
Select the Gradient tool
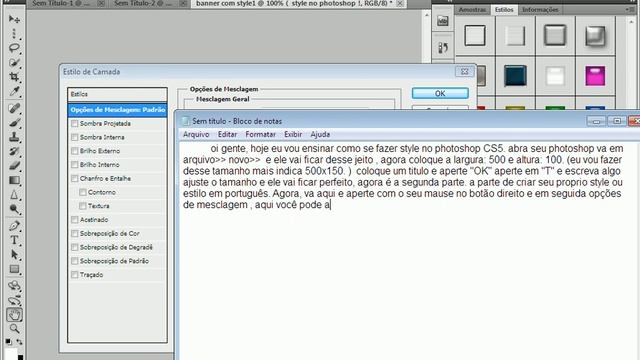coord(14,180)
